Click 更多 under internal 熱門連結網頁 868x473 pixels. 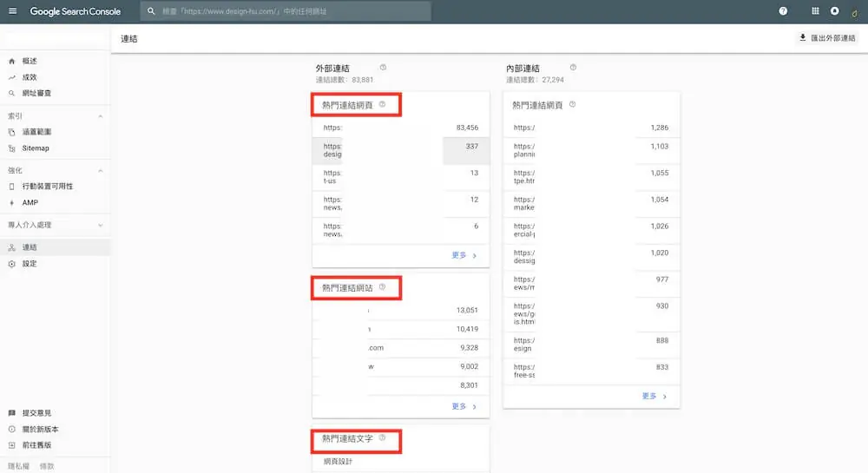pyautogui.click(x=654, y=396)
